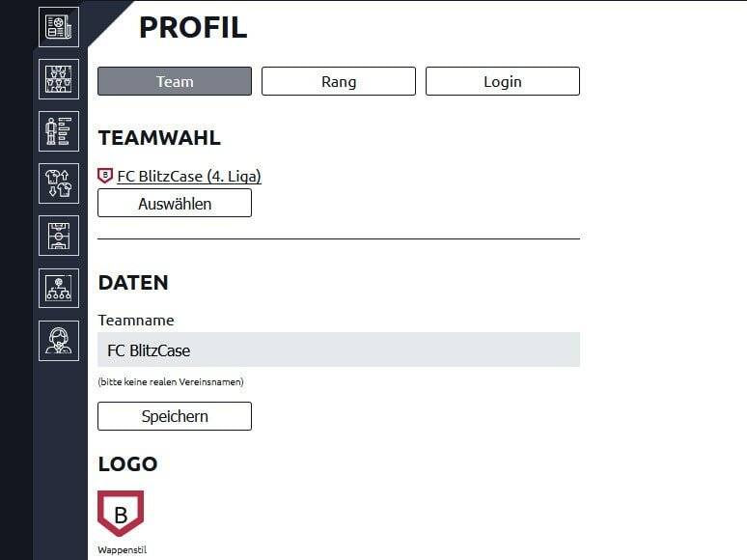The image size is (747, 560).
Task: Click the Wappenstil label under the logo
Action: pyautogui.click(x=121, y=550)
